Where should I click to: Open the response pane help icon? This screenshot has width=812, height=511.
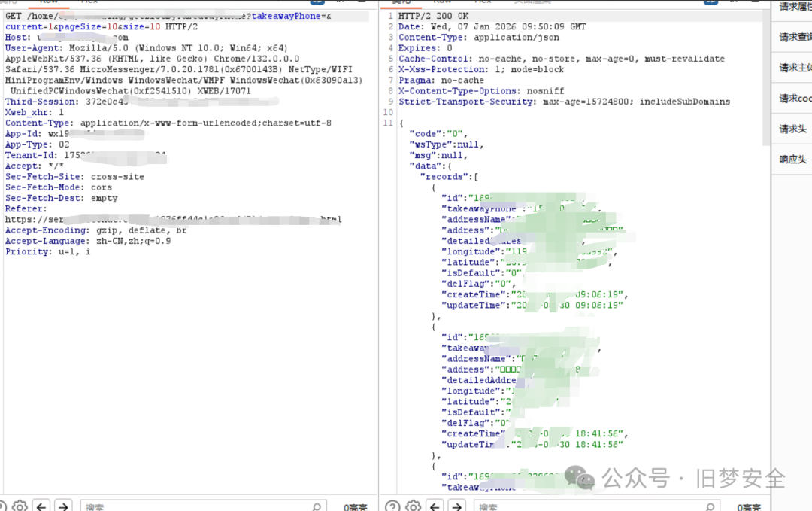click(393, 506)
